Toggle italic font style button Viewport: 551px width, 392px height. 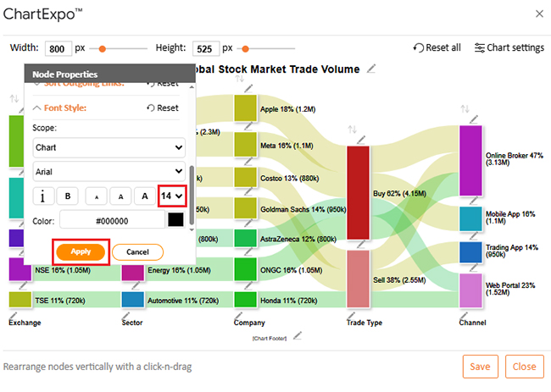(x=42, y=196)
